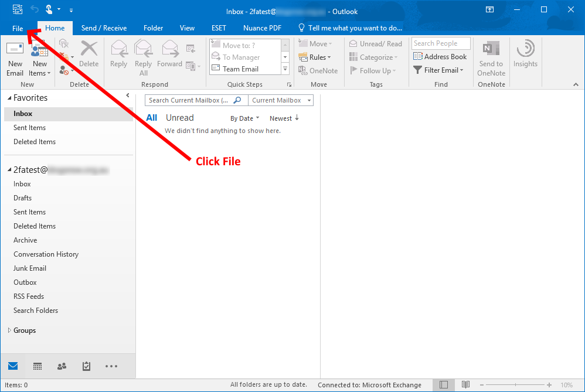Open the By Date sort dropdown
Screen dimensions: 585x392
[x=244, y=118]
